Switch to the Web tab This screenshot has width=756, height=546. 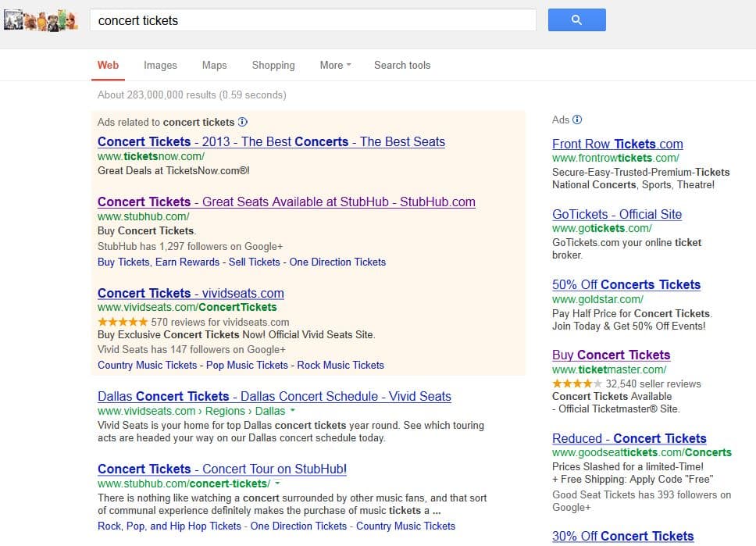108,65
